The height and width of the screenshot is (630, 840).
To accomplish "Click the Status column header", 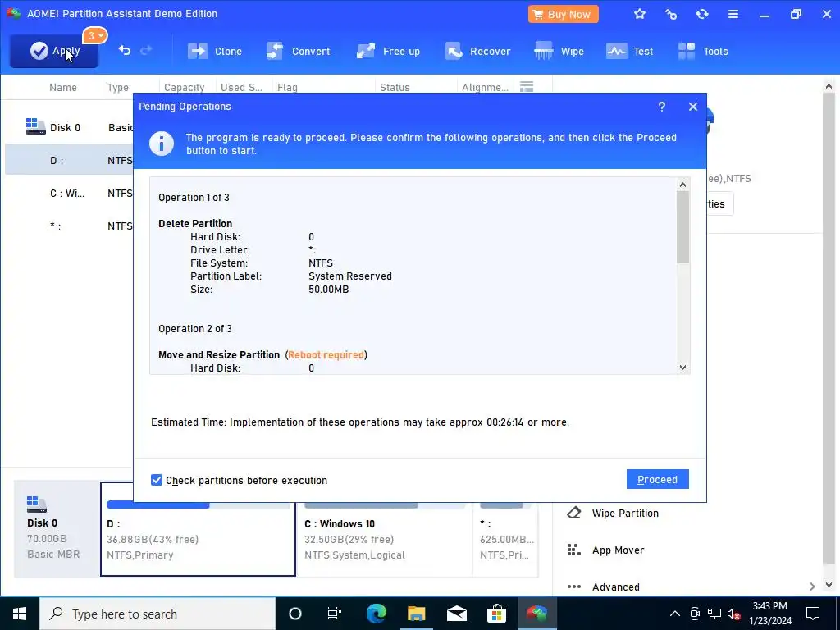I will click(x=395, y=87).
